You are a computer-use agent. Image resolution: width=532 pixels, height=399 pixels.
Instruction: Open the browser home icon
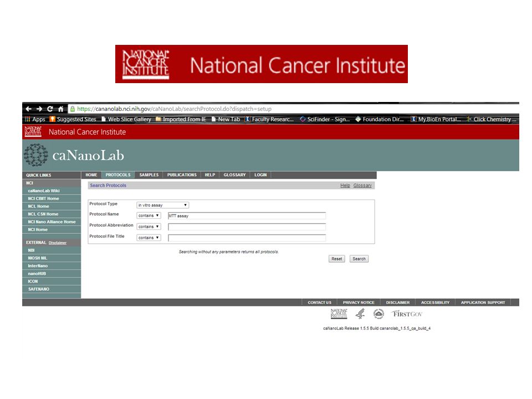[x=61, y=109]
